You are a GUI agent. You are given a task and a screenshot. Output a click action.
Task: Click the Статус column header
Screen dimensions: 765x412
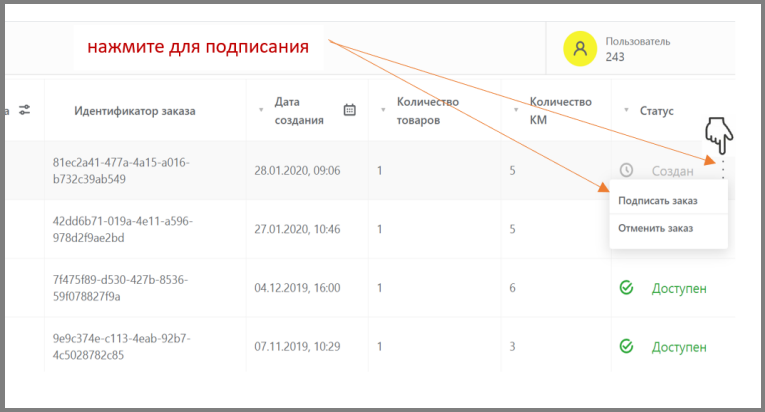click(x=656, y=111)
